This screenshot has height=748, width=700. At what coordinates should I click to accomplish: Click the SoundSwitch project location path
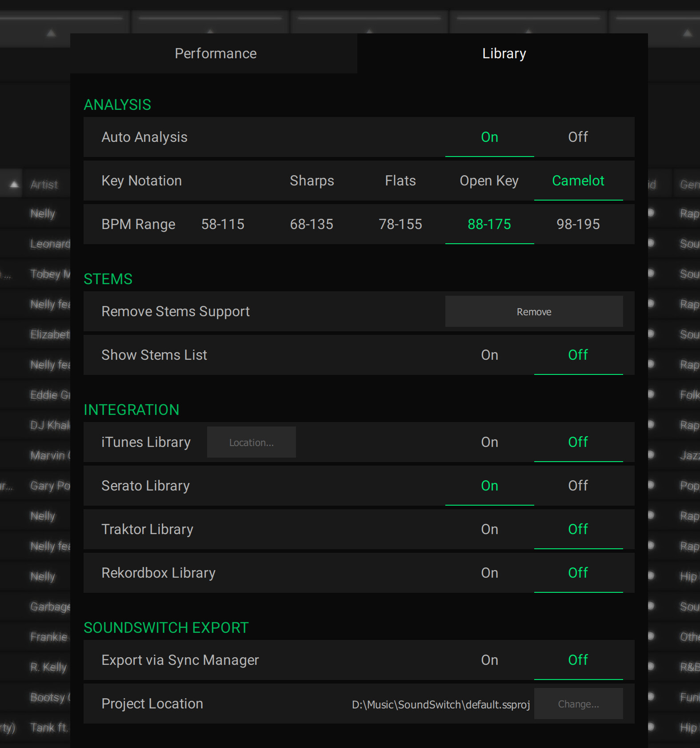tap(440, 704)
